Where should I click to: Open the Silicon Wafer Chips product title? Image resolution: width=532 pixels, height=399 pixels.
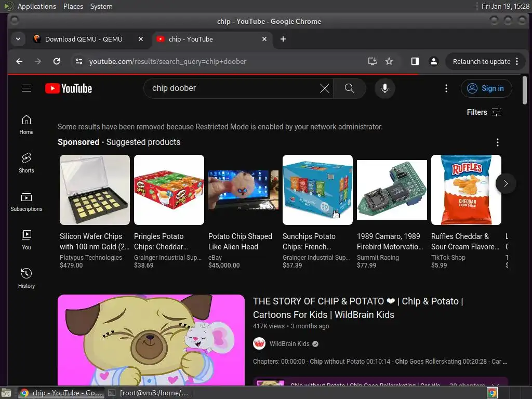[94, 242]
